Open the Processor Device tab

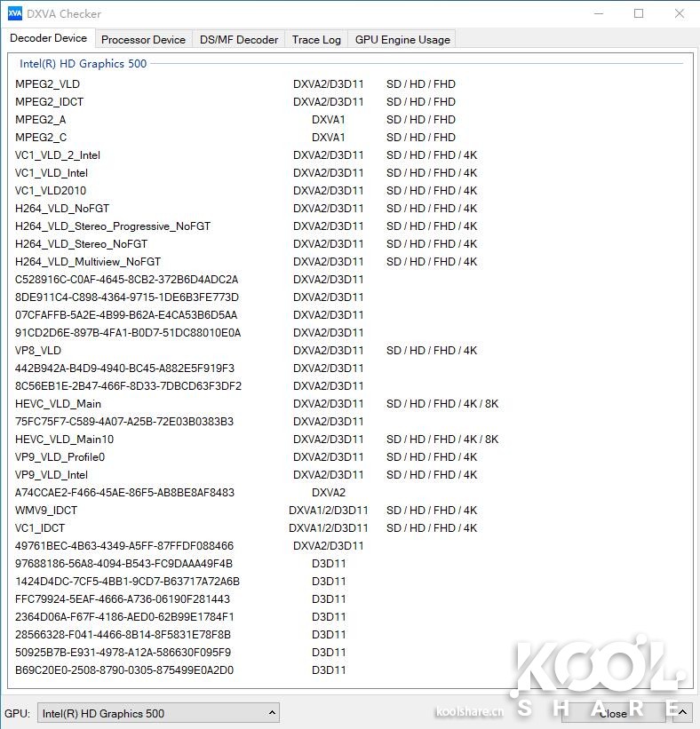[143, 40]
